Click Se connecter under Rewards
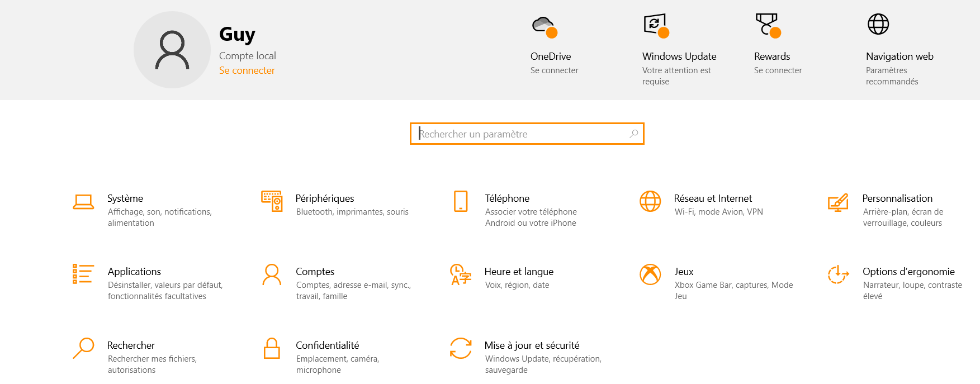The height and width of the screenshot is (384, 980). tap(778, 70)
